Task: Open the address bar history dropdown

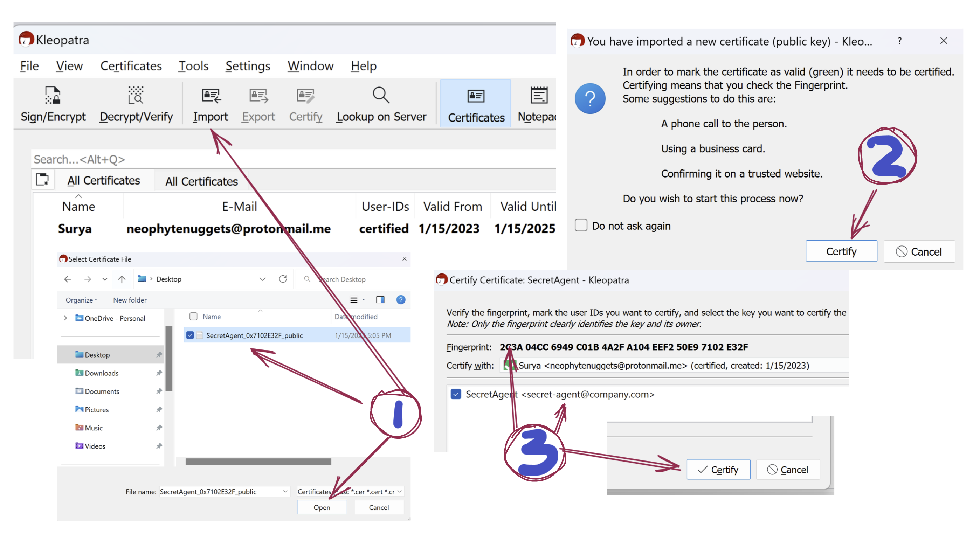Action: pos(262,279)
